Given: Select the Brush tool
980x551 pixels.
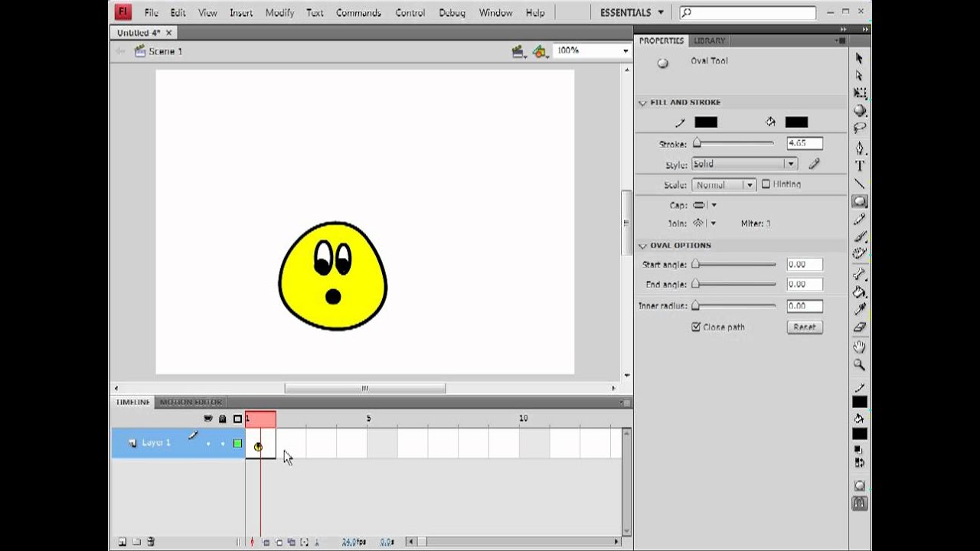Looking at the screenshot, I should point(859,236).
